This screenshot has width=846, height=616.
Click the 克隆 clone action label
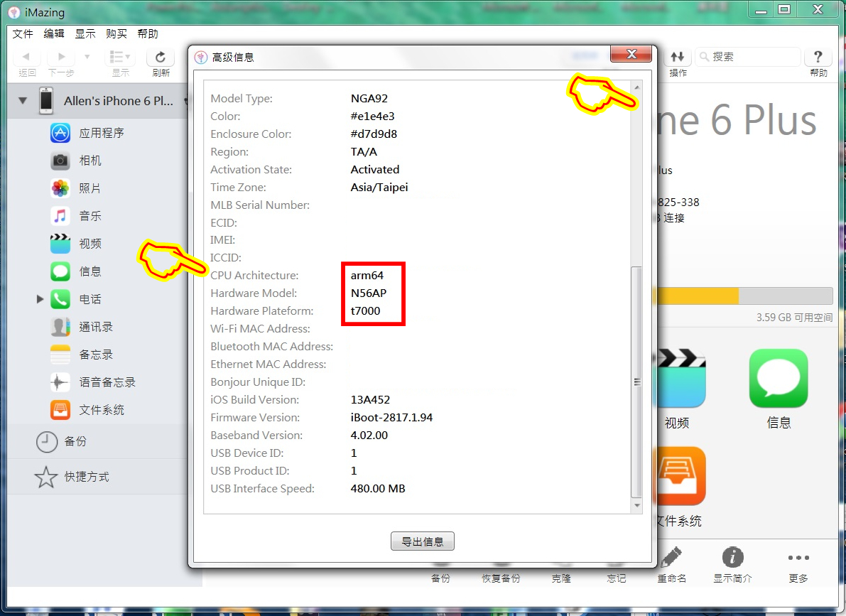561,578
